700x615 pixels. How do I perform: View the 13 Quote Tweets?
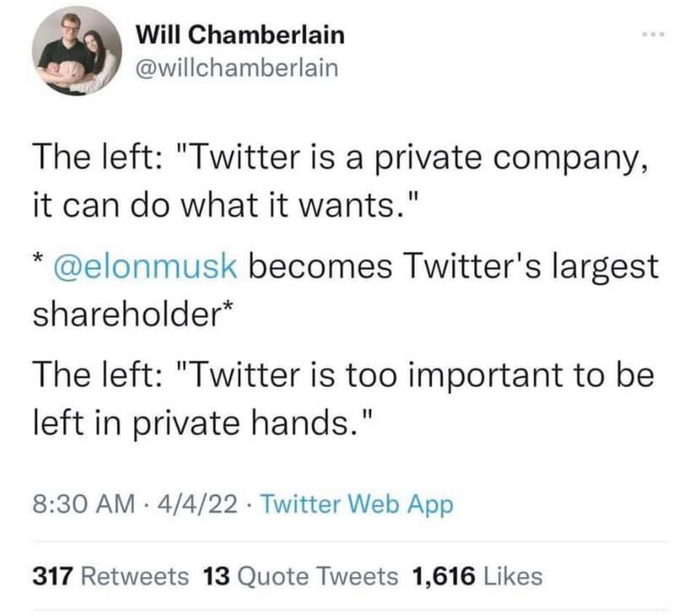click(x=300, y=577)
